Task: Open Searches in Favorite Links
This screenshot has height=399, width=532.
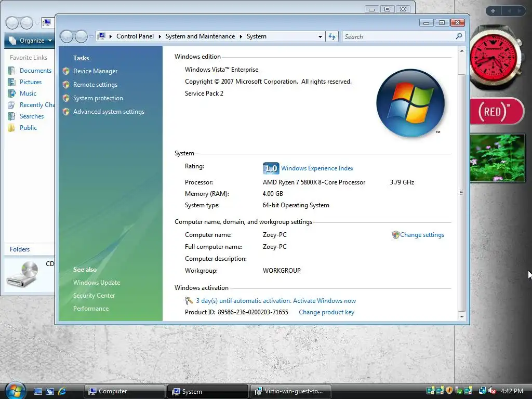Action: tap(32, 116)
